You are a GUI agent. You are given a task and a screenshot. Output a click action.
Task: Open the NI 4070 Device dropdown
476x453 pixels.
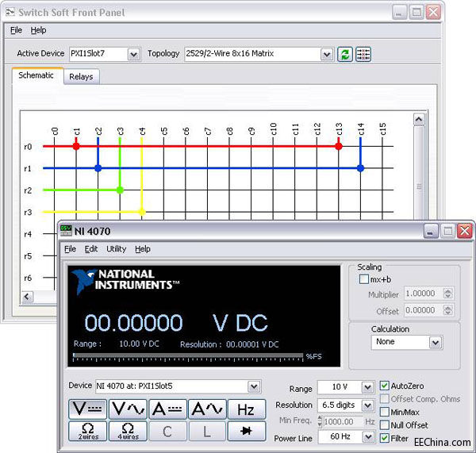click(x=254, y=386)
